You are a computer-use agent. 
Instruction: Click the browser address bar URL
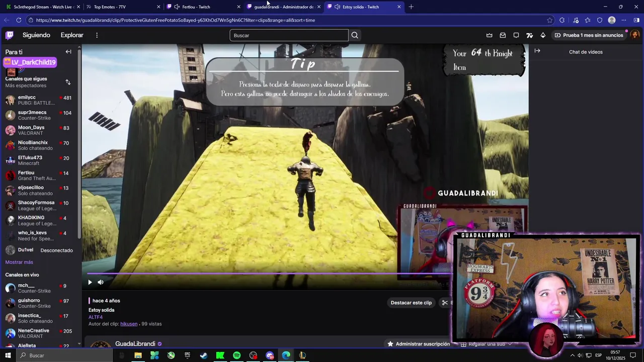coord(176,20)
